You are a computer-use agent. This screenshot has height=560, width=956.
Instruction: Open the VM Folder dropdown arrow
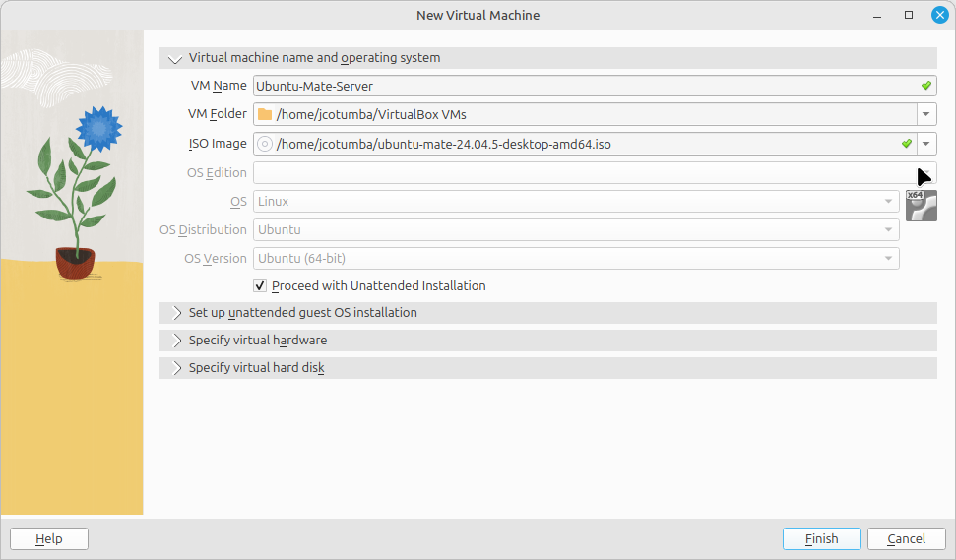[926, 114]
